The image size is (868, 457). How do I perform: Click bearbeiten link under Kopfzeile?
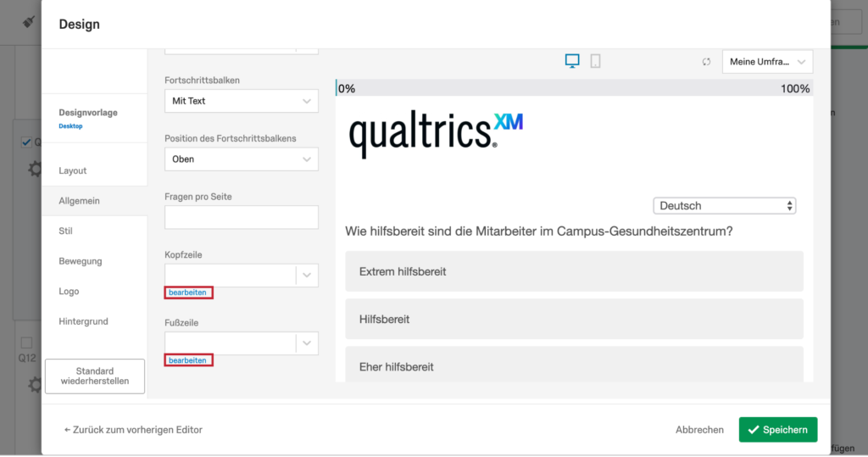(x=188, y=293)
